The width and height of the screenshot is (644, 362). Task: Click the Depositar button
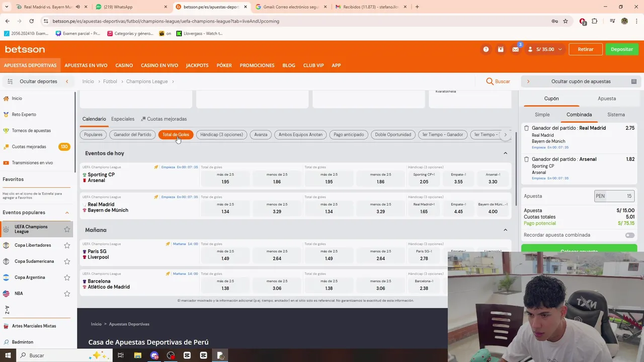click(x=622, y=49)
